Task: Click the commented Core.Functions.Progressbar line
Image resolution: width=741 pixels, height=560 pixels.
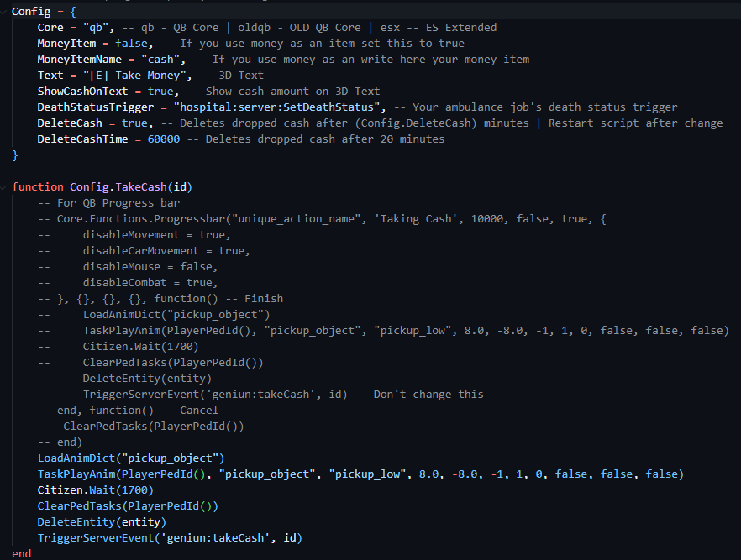Action: coord(322,219)
